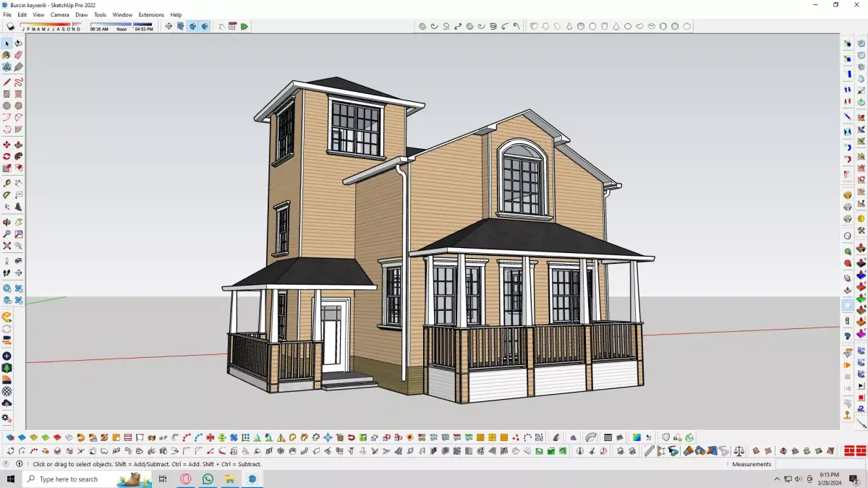Select the Offset tool
The width and height of the screenshot is (868, 488).
(18, 168)
